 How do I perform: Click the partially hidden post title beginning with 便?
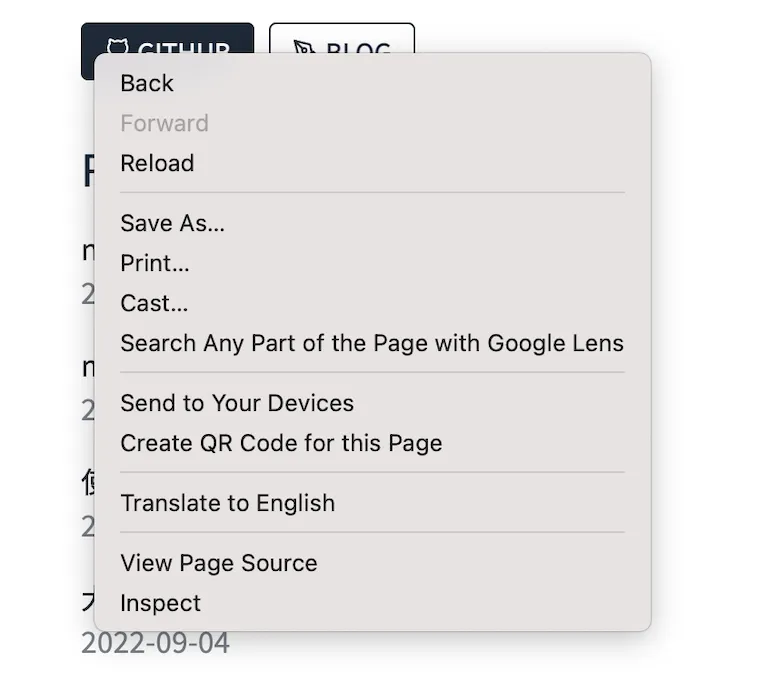(88, 485)
